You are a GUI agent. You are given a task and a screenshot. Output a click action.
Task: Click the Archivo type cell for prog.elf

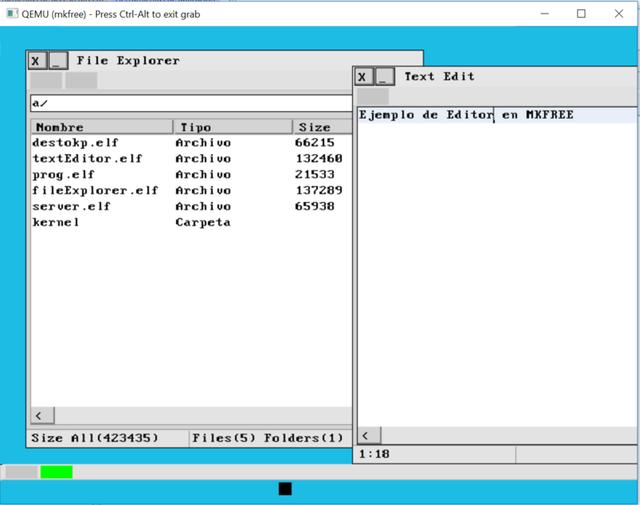203,174
